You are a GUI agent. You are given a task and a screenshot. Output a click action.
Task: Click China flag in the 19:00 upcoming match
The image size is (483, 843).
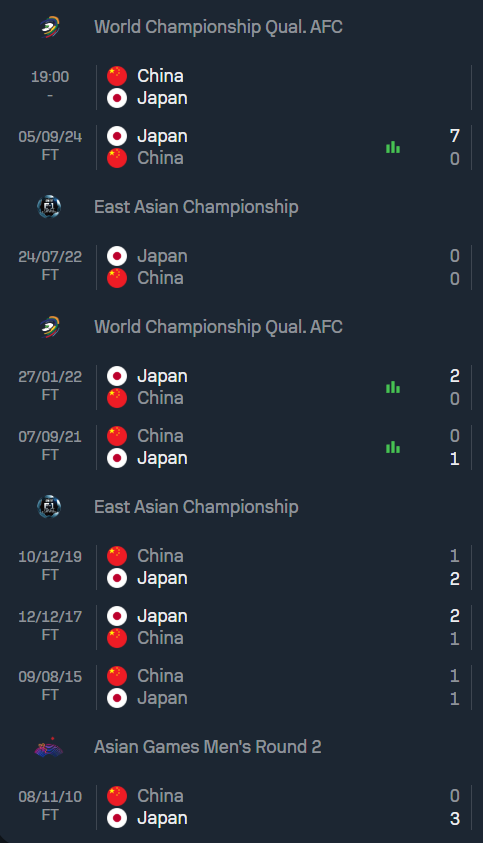pos(117,76)
